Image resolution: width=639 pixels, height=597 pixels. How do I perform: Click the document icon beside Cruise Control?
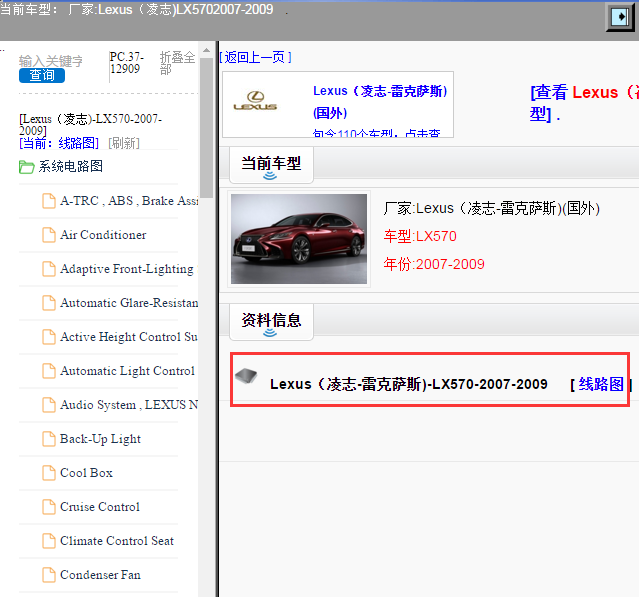pos(49,507)
